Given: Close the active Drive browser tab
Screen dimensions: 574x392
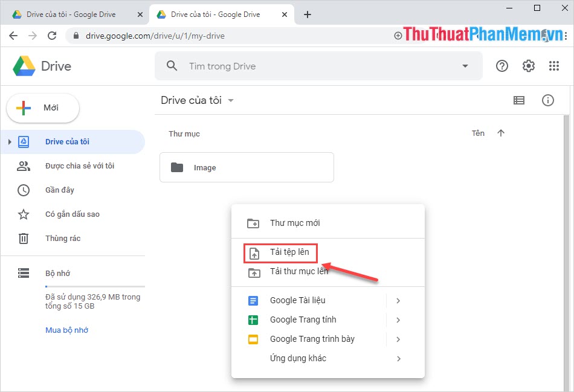Looking at the screenshot, I should 285,14.
